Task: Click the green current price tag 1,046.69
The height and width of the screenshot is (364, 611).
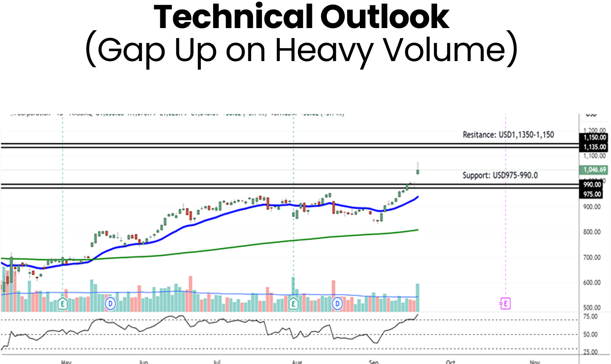Action: click(x=594, y=170)
